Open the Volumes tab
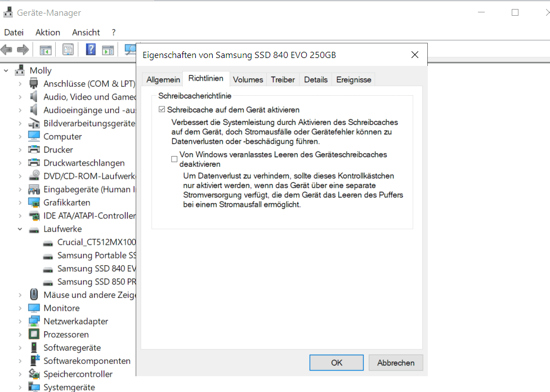550x392 pixels. click(x=248, y=79)
